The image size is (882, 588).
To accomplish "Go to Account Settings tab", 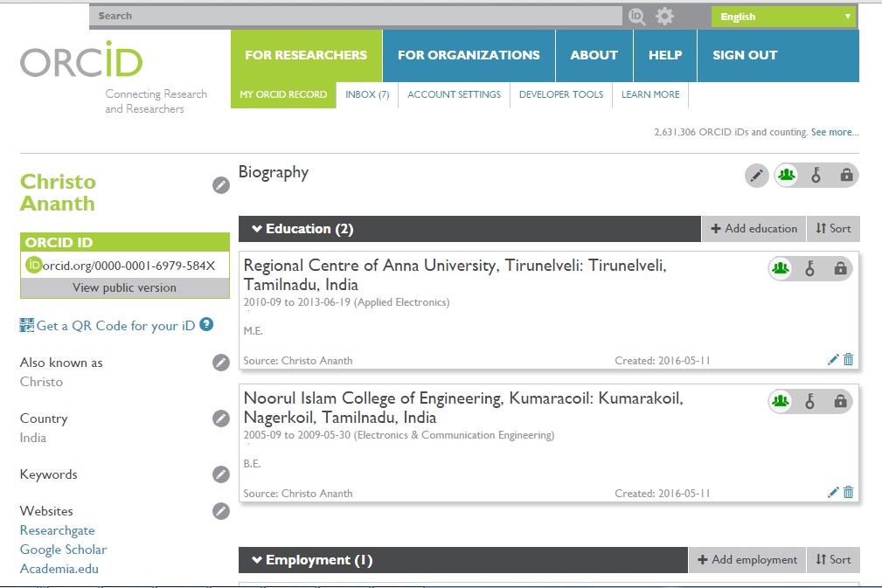I will coord(454,94).
